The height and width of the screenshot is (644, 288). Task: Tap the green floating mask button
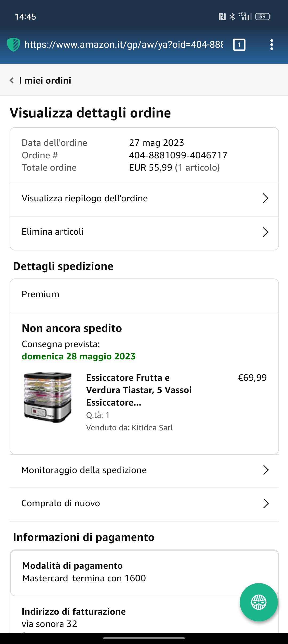click(x=259, y=602)
